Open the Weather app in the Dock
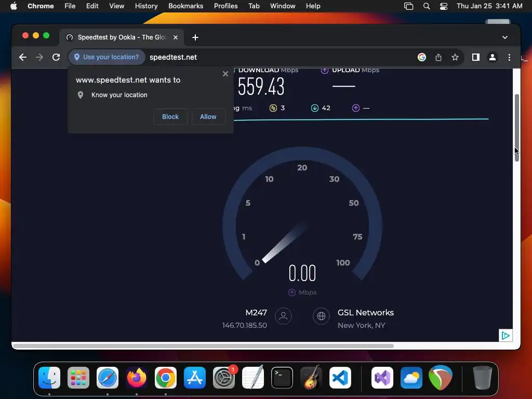 pyautogui.click(x=411, y=378)
